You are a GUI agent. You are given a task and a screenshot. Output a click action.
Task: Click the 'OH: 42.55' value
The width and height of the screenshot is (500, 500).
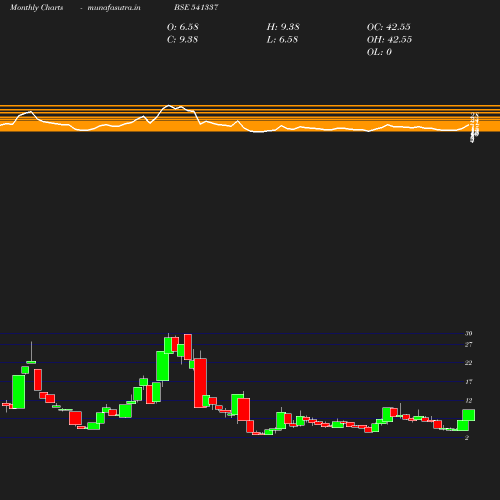tap(389, 40)
